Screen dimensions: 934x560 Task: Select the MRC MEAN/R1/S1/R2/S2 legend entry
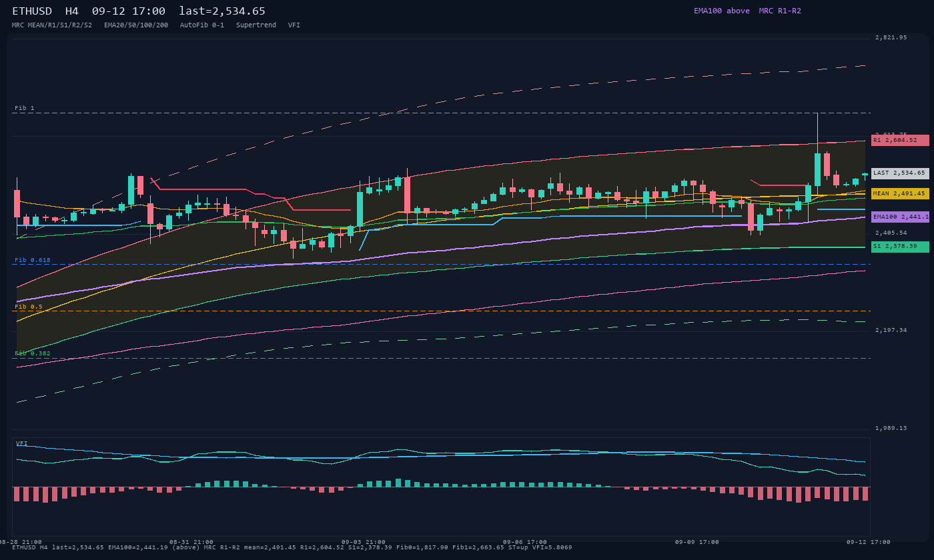pos(52,25)
